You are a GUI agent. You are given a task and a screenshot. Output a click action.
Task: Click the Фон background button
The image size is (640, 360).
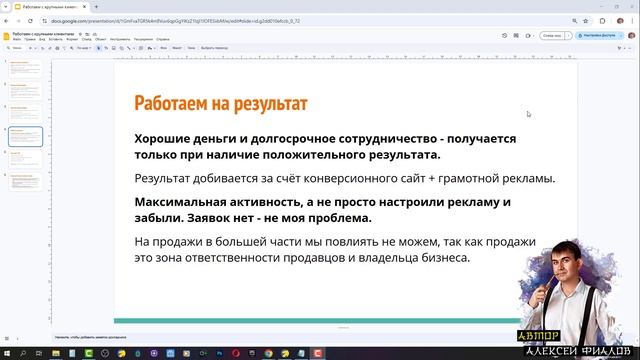tap(163, 48)
